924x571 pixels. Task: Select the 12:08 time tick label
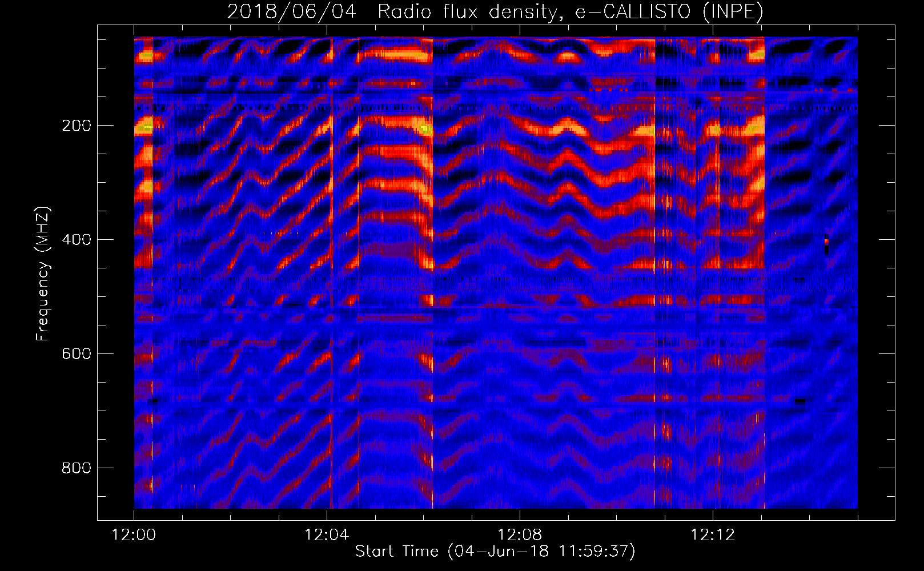point(520,535)
